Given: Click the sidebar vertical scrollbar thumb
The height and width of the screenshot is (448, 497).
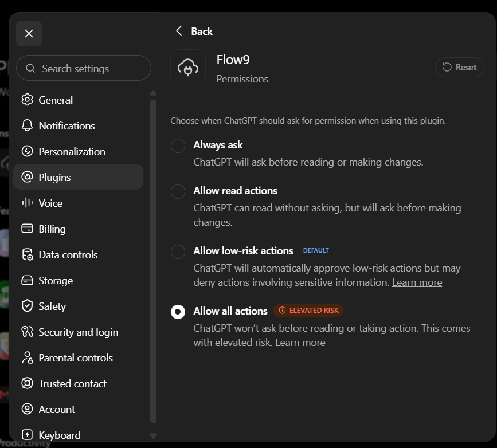Looking at the screenshot, I should pos(154,261).
